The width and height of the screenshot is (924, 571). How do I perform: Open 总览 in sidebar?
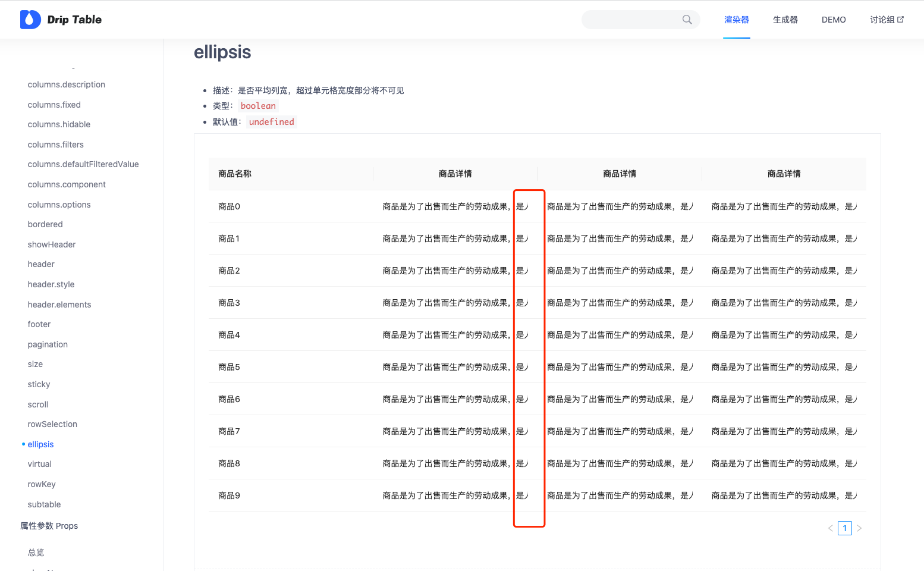coord(36,553)
